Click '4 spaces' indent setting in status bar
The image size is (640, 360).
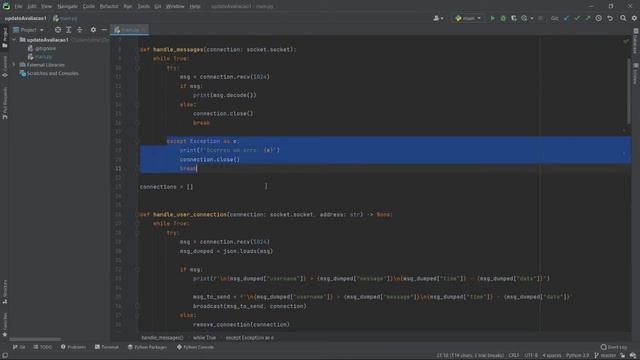click(552, 356)
